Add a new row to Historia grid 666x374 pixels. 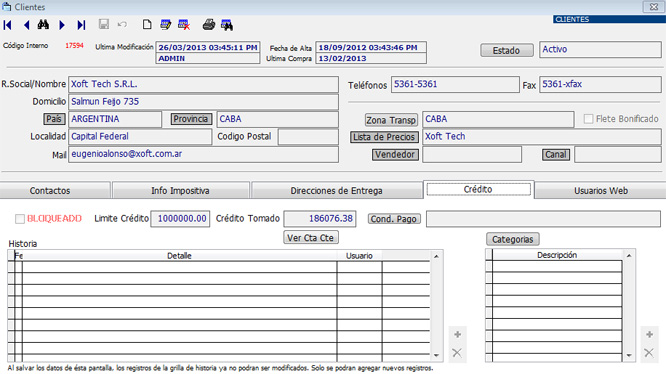(457, 335)
